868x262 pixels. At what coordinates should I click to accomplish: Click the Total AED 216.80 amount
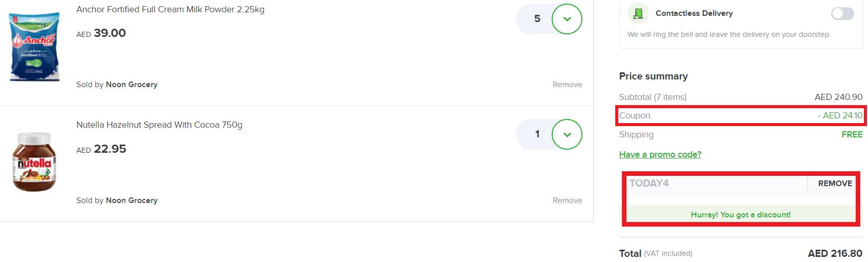(835, 253)
